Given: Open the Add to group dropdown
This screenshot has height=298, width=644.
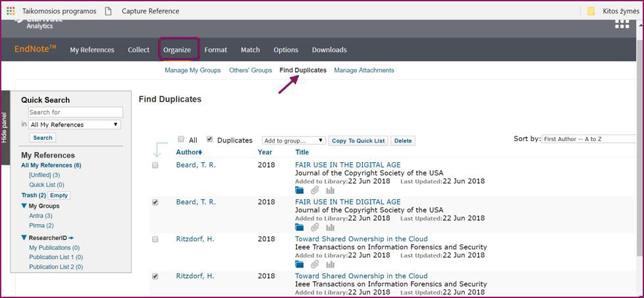Looking at the screenshot, I should [x=294, y=140].
